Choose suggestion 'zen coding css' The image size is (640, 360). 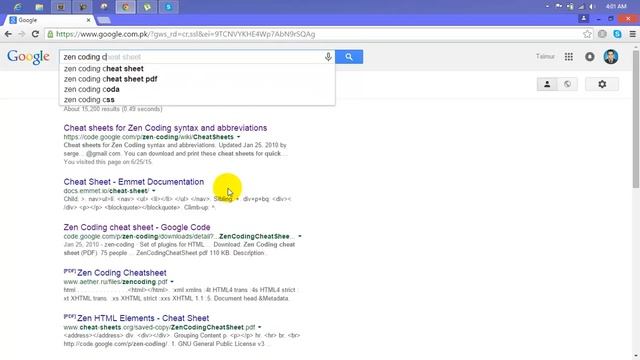tap(89, 100)
